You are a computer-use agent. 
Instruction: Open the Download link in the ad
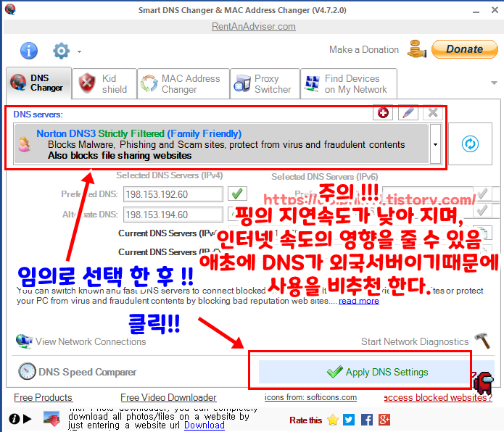204,425
